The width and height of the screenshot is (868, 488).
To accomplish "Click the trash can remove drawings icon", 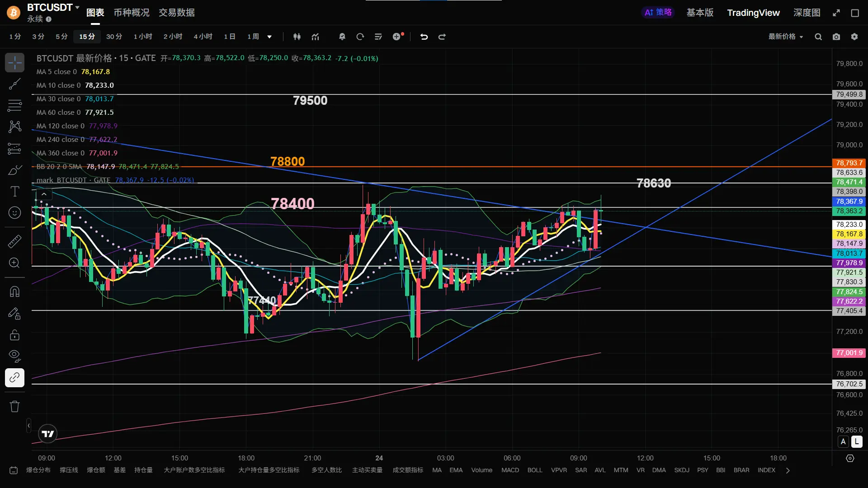I will [x=14, y=406].
